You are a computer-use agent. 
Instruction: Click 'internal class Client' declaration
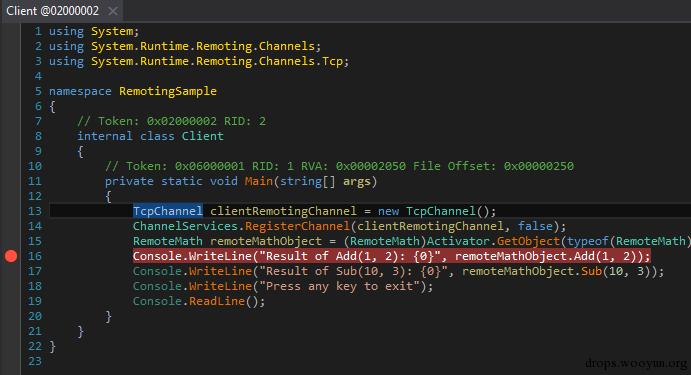click(150, 136)
